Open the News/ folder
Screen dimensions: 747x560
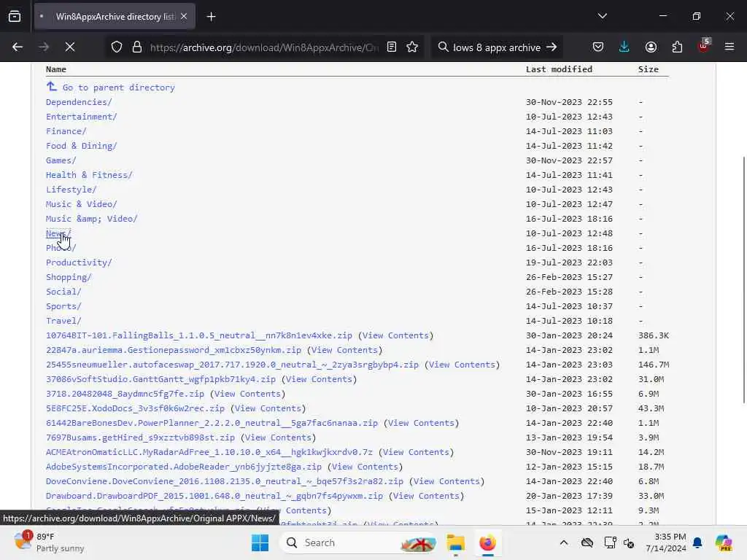click(58, 233)
